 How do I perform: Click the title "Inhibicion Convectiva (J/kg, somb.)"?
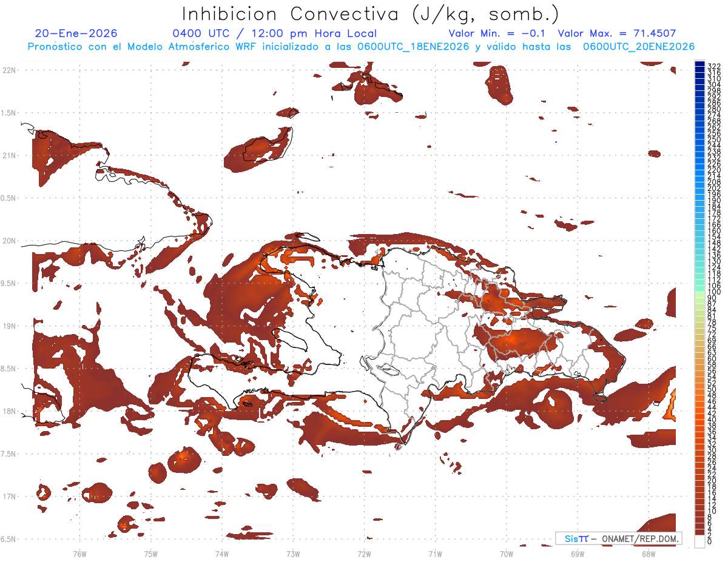pos(371,14)
